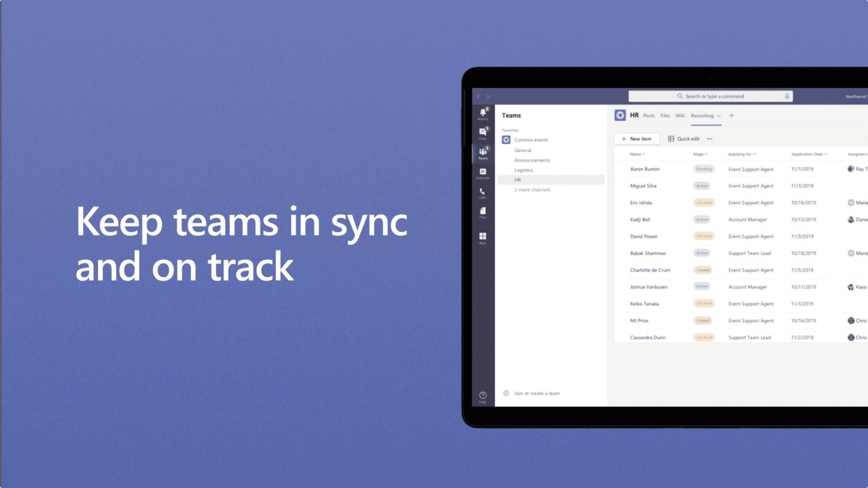Expand the HR channel in sidebar
The width and height of the screenshot is (868, 488).
tap(517, 180)
